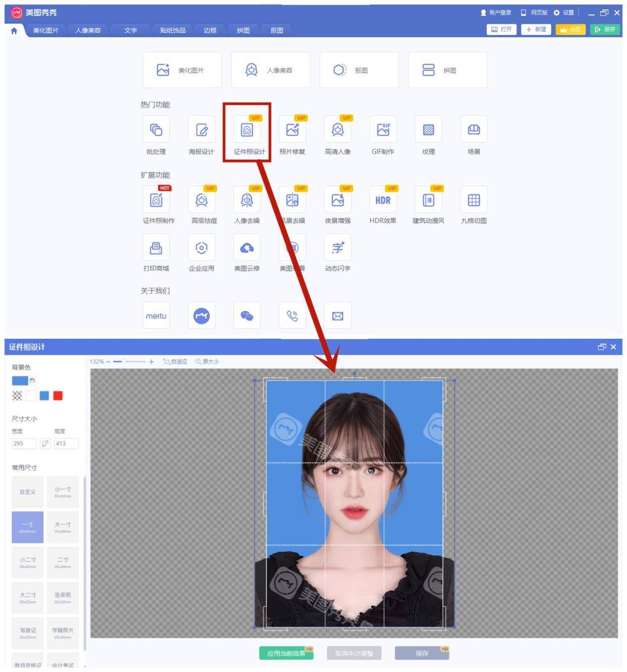The width and height of the screenshot is (627, 672).
Task: Click the 新建 new button
Action: pyautogui.click(x=536, y=29)
